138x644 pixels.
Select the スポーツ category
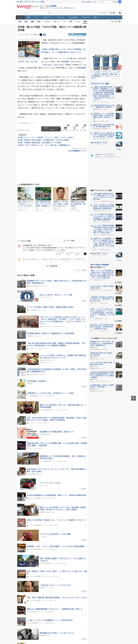coord(56,22)
